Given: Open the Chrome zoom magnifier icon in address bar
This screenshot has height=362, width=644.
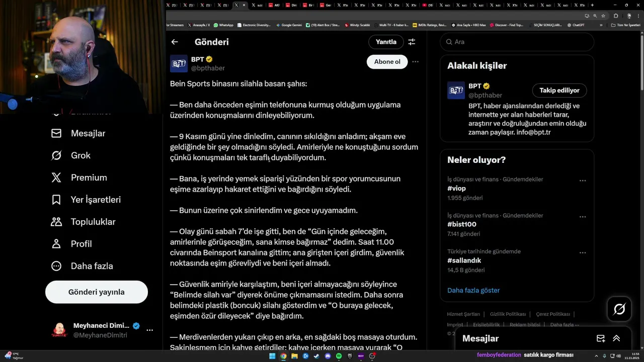Looking at the screenshot, I should click(595, 16).
